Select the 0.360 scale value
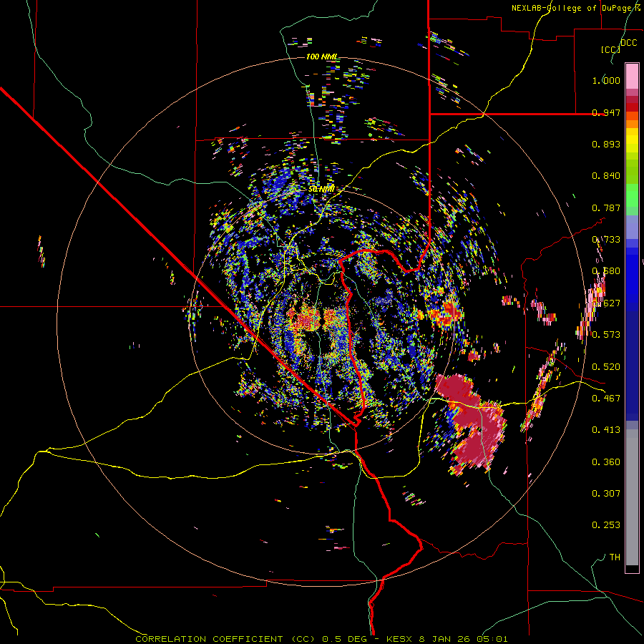The height and width of the screenshot is (644, 644). [x=606, y=462]
